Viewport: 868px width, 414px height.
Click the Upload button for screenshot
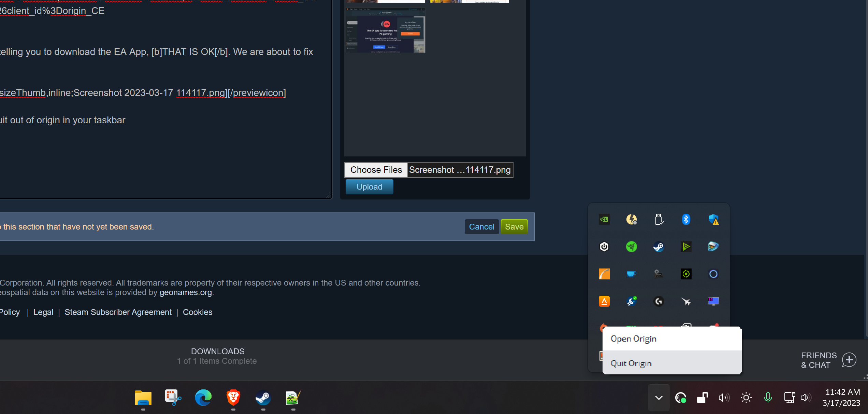369,186
